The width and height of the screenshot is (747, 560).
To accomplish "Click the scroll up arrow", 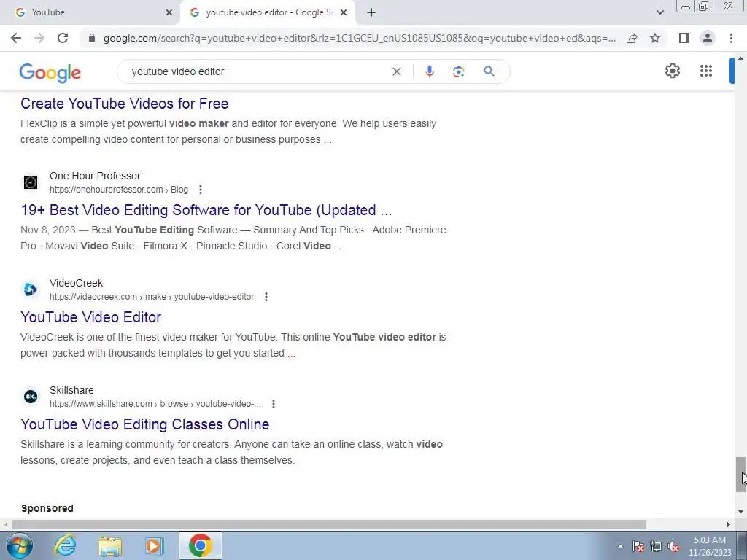I will (740, 58).
